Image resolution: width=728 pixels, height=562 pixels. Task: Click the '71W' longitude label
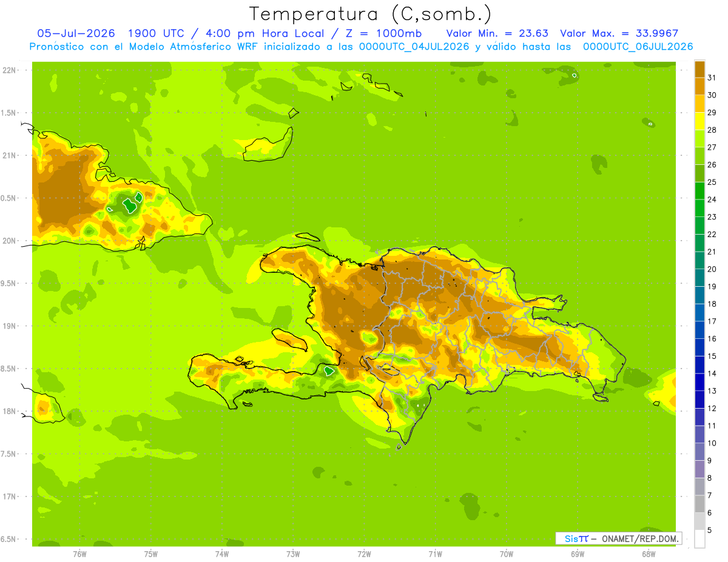click(435, 554)
